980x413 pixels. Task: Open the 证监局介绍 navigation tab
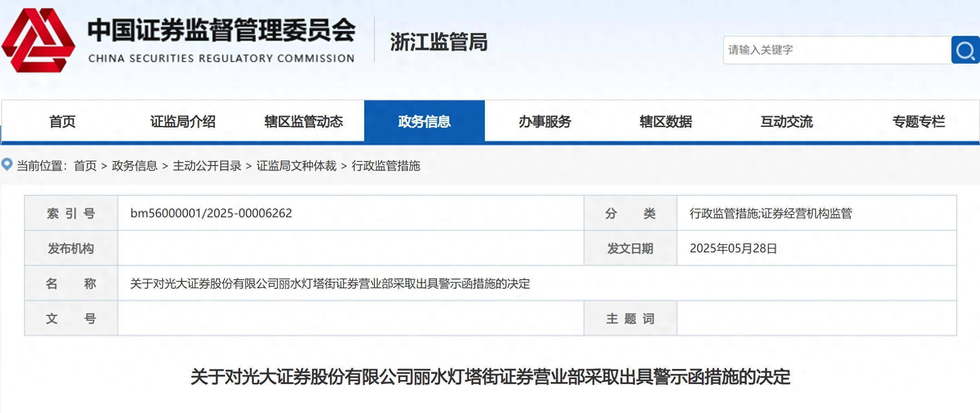183,121
